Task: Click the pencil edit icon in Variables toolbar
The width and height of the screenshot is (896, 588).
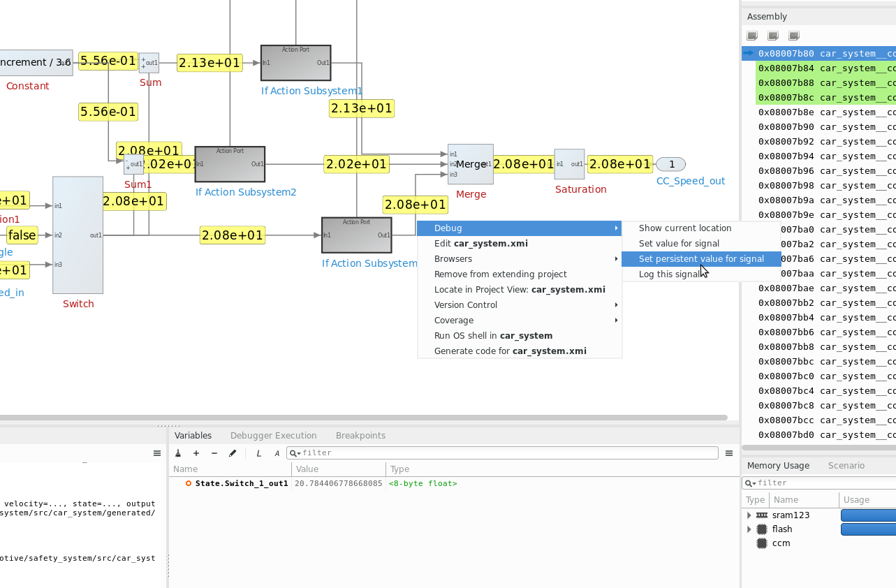Action: coord(233,453)
